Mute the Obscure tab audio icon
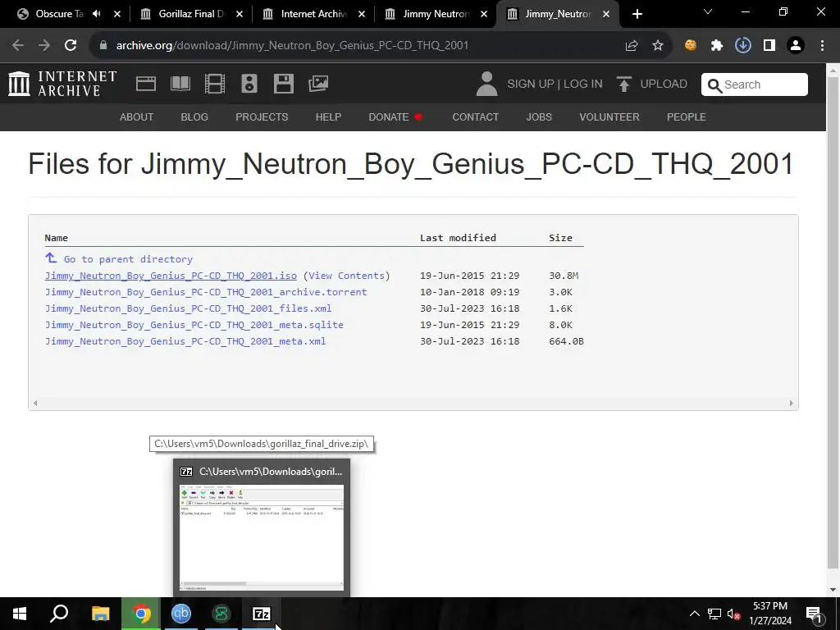840x630 pixels. click(97, 14)
